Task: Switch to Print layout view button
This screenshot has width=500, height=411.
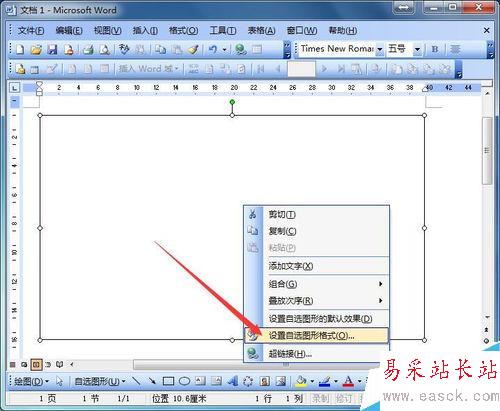Action: coord(36,364)
